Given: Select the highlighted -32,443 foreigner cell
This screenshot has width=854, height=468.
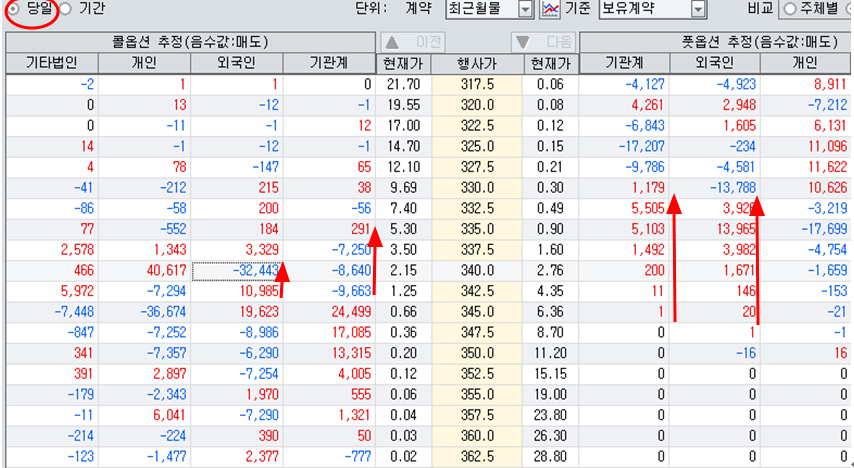Looking at the screenshot, I should pos(236,271).
